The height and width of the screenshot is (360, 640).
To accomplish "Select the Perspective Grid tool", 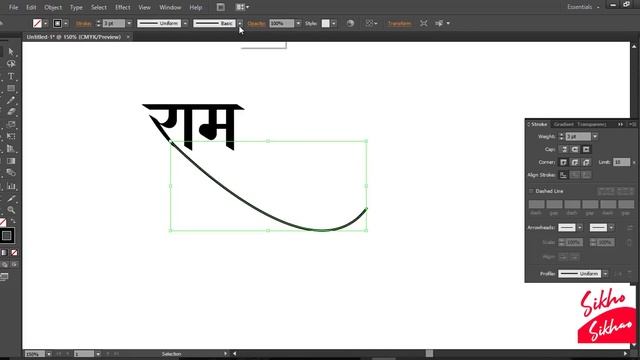I will [x=11, y=149].
